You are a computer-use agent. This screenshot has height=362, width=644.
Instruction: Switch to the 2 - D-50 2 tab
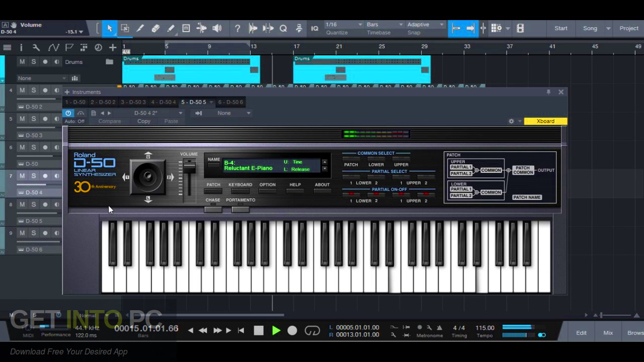coord(103,102)
